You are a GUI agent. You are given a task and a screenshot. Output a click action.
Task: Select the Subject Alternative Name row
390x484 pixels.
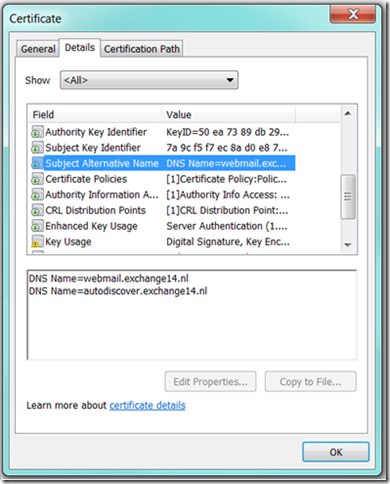(162, 163)
